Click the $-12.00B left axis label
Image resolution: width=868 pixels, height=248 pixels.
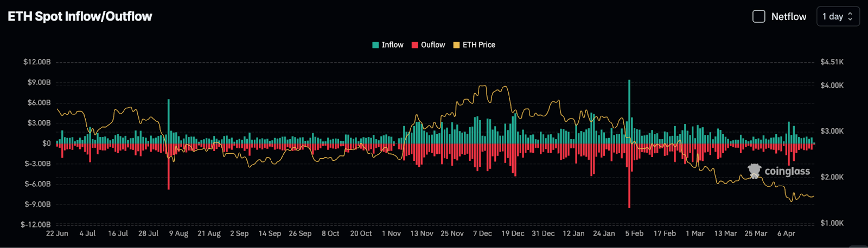(36, 225)
